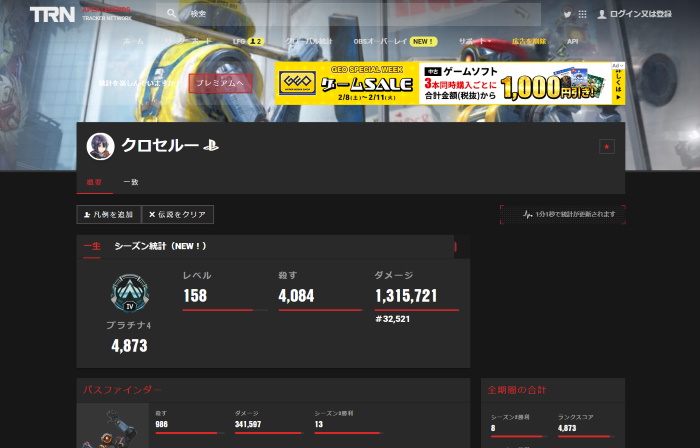Click the damage ranking #32,521

coord(392,319)
